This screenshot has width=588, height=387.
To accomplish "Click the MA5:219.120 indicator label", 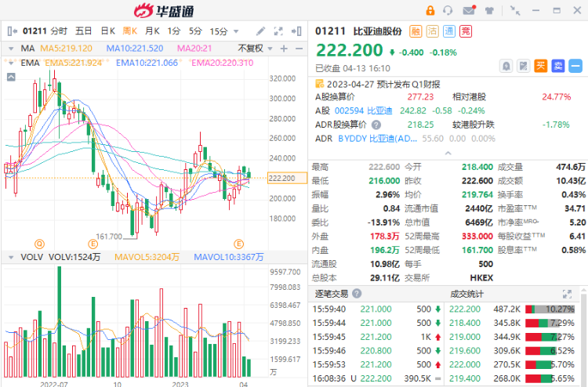I will 66,49.
